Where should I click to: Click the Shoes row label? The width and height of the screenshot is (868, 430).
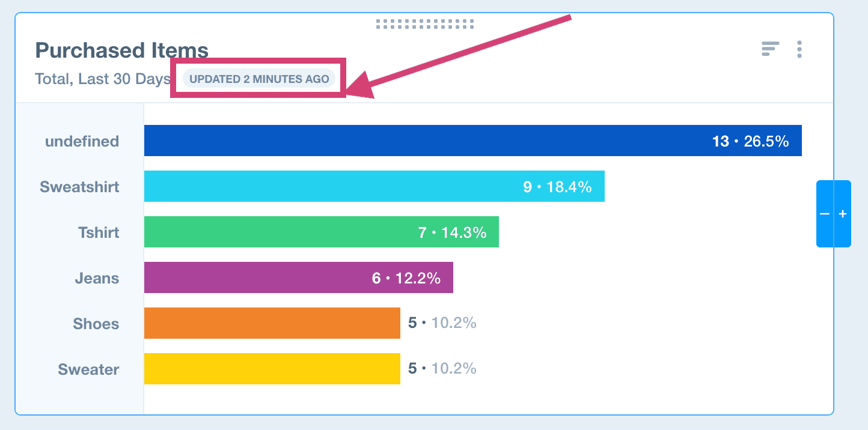click(96, 324)
